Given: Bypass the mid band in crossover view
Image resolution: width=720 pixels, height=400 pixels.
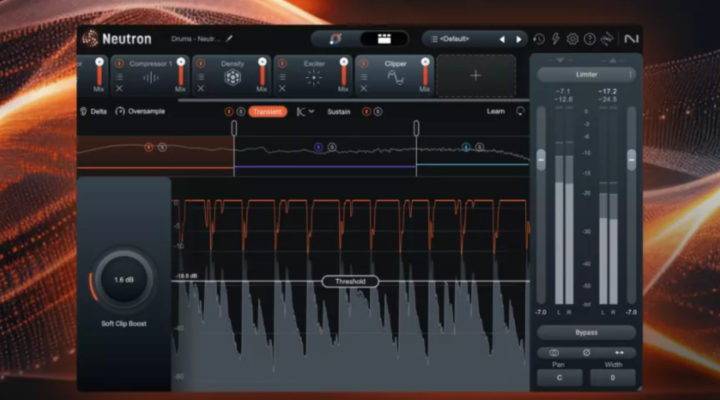Looking at the screenshot, I should click(318, 147).
